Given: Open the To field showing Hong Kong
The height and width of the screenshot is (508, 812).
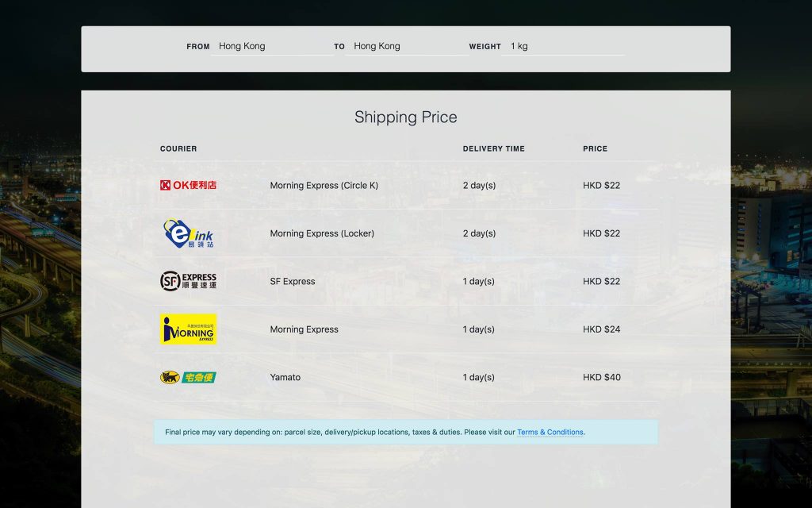Looking at the screenshot, I should pos(407,46).
